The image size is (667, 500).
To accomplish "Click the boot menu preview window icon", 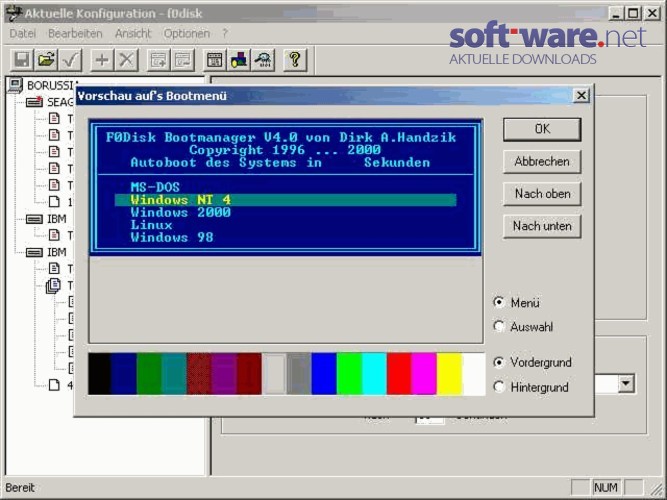I will pos(214,60).
